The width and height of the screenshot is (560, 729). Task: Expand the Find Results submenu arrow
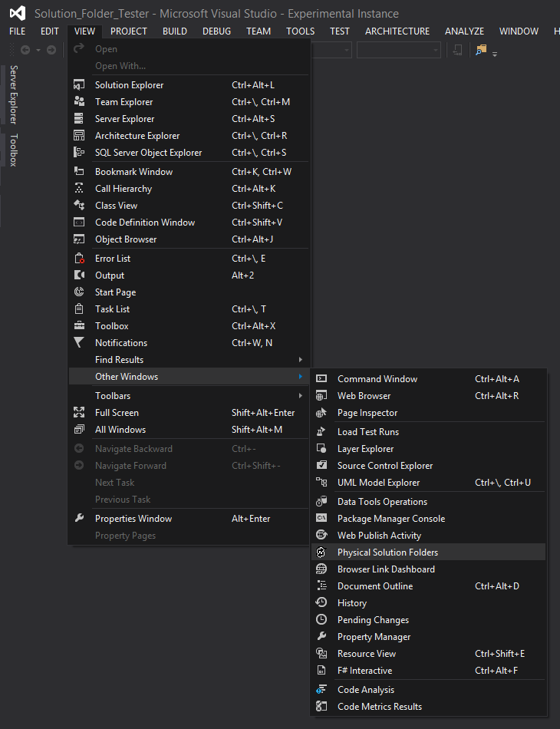coord(301,359)
